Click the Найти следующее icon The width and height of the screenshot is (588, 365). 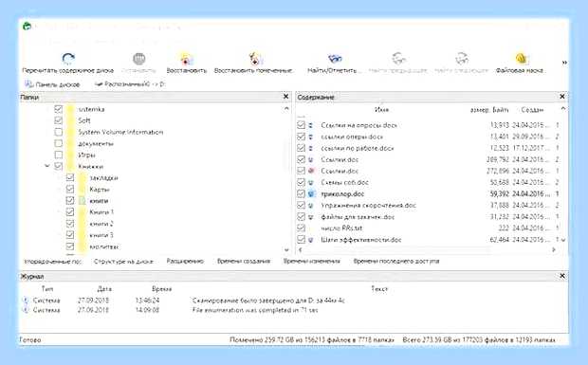(462, 59)
